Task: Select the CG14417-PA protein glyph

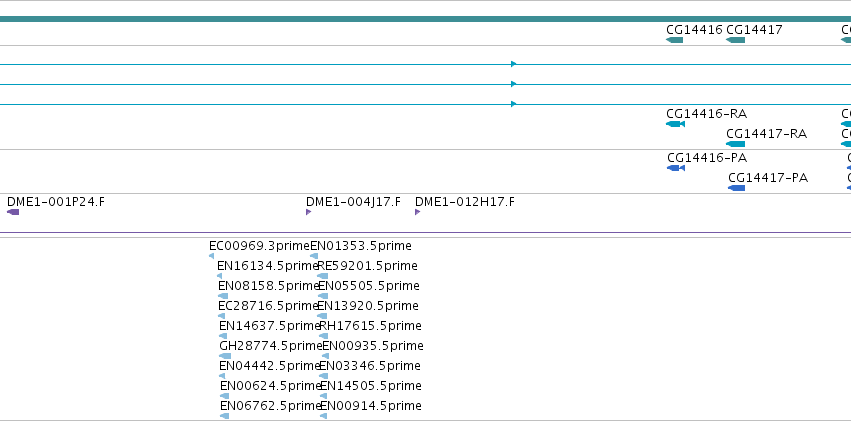Action: (736, 188)
